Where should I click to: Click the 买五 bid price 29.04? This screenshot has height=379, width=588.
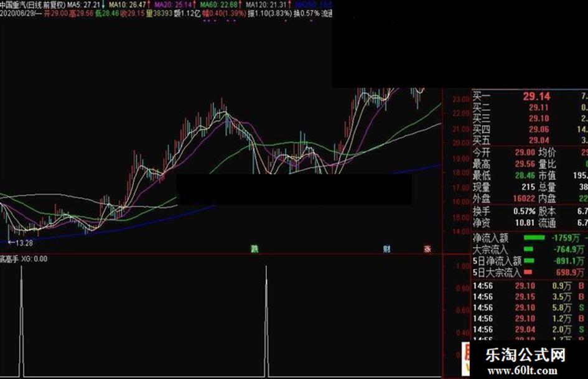(x=539, y=141)
